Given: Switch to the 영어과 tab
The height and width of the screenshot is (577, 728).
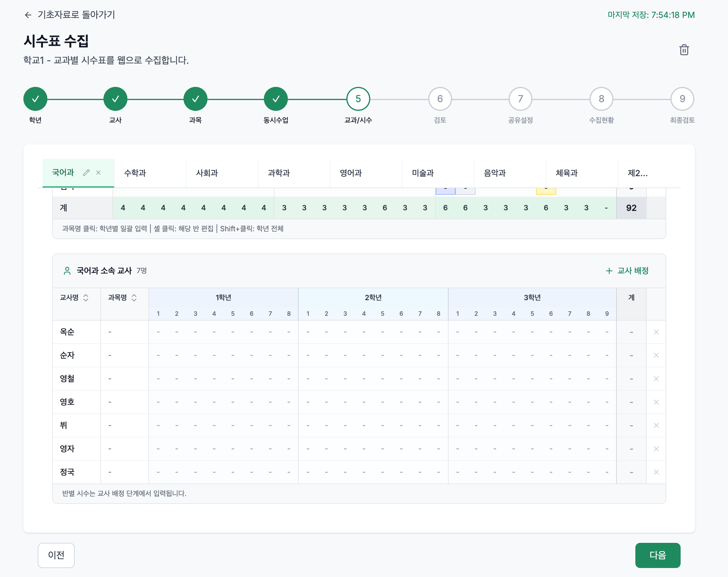Looking at the screenshot, I should click(x=351, y=173).
